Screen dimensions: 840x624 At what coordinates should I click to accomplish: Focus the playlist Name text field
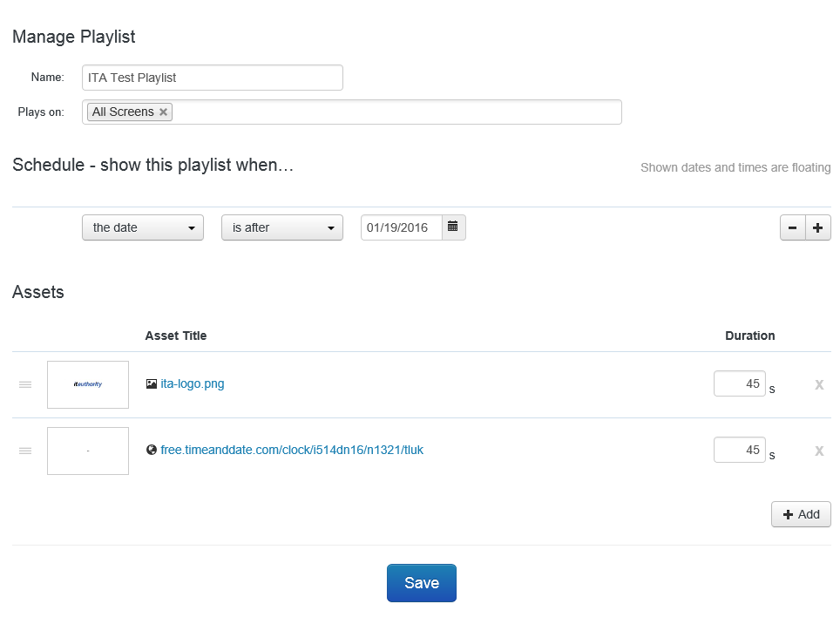click(213, 78)
